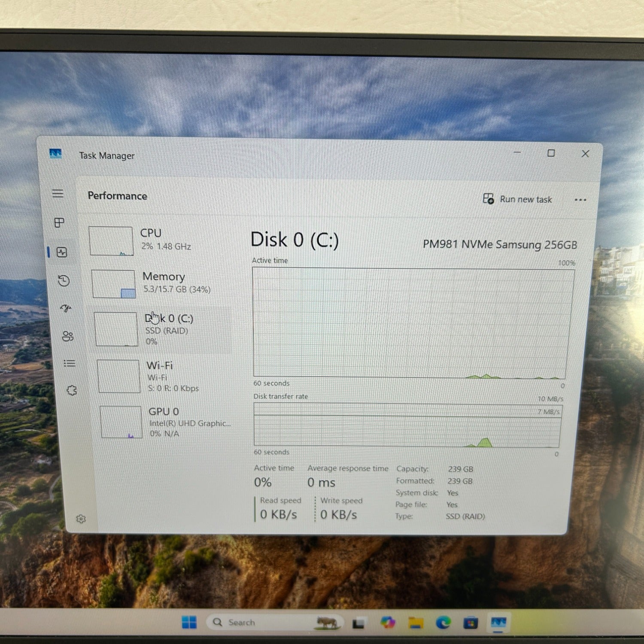
Task: Click the PM981 NVMe Samsung 256GB label
Action: 500,244
